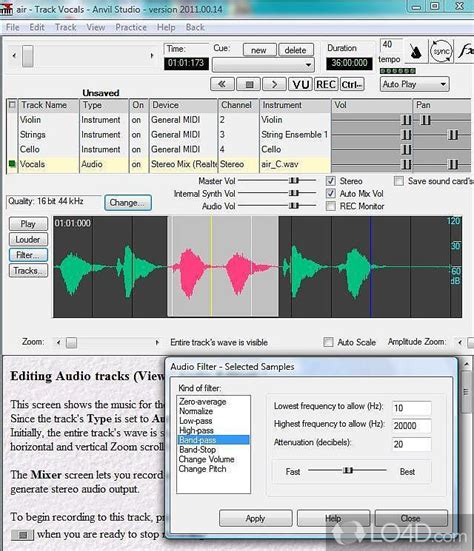The width and height of the screenshot is (474, 551).
Task: Select Normalize filter type
Action: coord(196,411)
